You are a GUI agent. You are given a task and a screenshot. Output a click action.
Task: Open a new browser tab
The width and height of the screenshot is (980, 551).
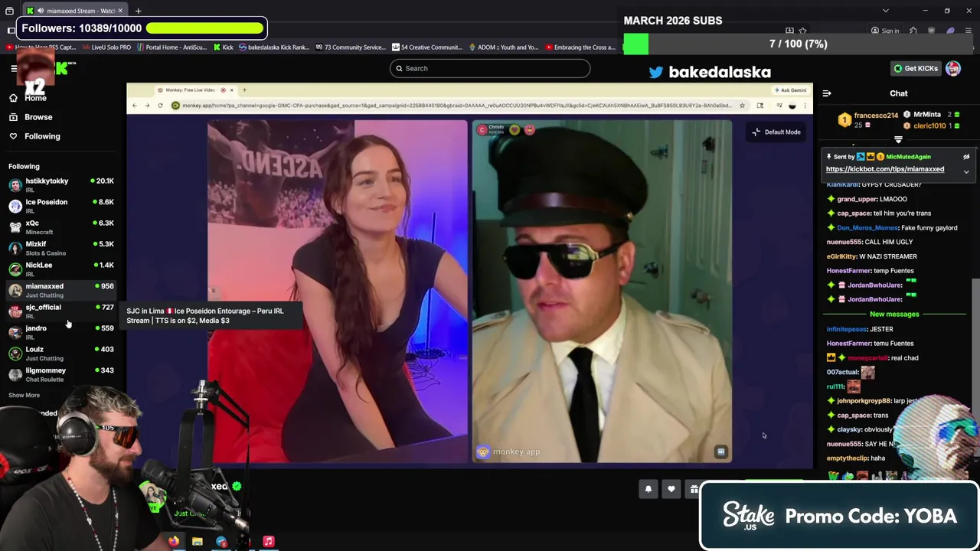click(x=139, y=11)
